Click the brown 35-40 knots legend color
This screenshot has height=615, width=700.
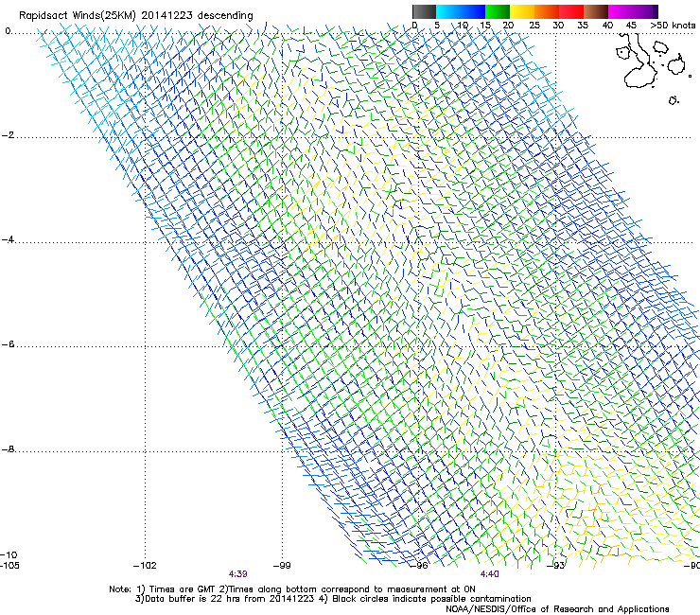click(595, 11)
